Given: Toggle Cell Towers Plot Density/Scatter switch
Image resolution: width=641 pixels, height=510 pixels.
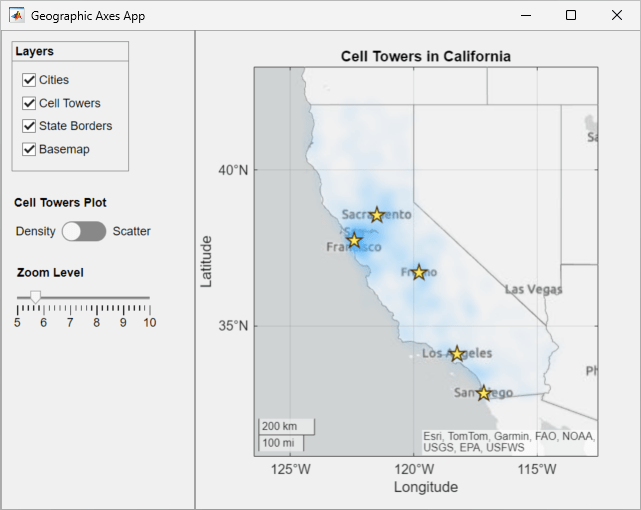Looking at the screenshot, I should (84, 231).
